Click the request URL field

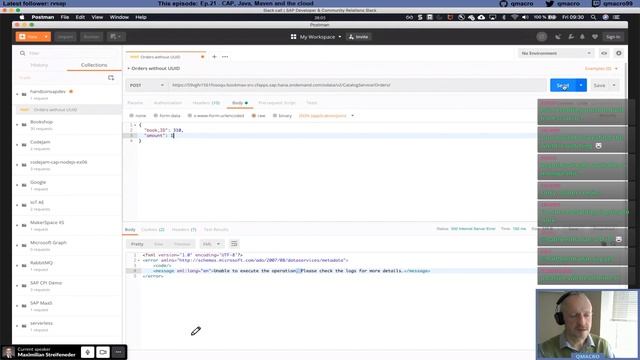pyautogui.click(x=356, y=85)
